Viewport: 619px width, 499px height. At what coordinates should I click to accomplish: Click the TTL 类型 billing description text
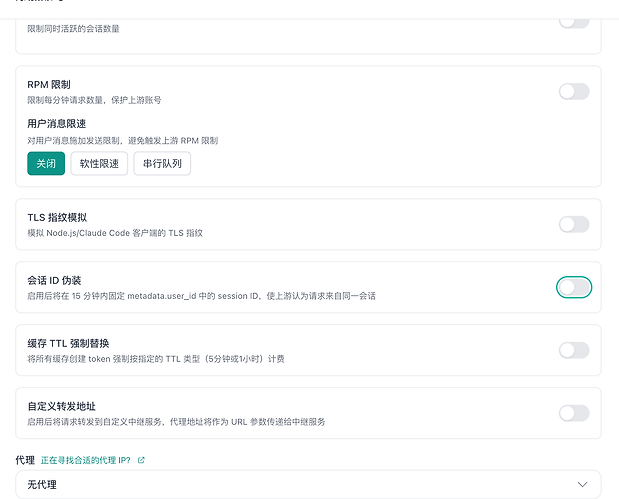[156, 359]
